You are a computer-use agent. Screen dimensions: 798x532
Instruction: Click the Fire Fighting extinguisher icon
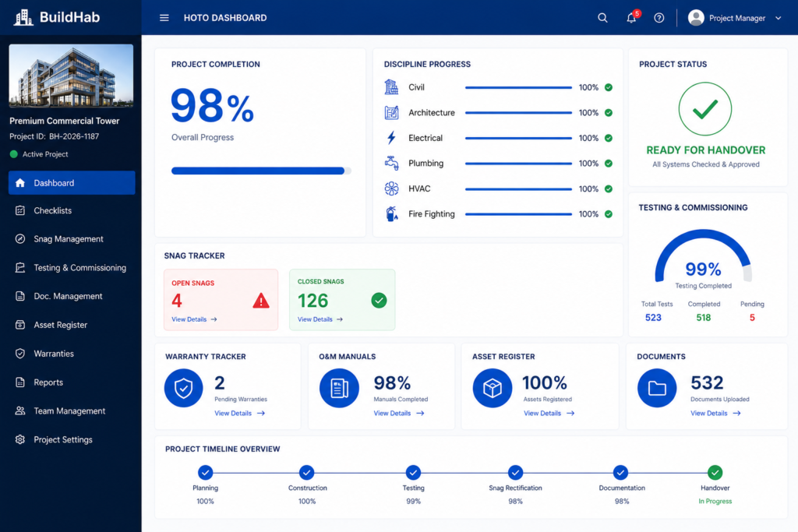pyautogui.click(x=391, y=214)
